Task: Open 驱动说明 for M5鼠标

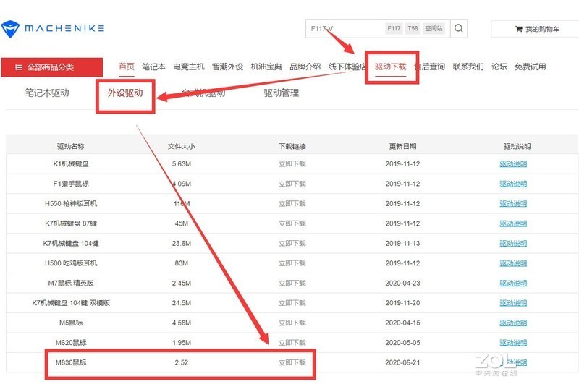Action: coord(513,323)
